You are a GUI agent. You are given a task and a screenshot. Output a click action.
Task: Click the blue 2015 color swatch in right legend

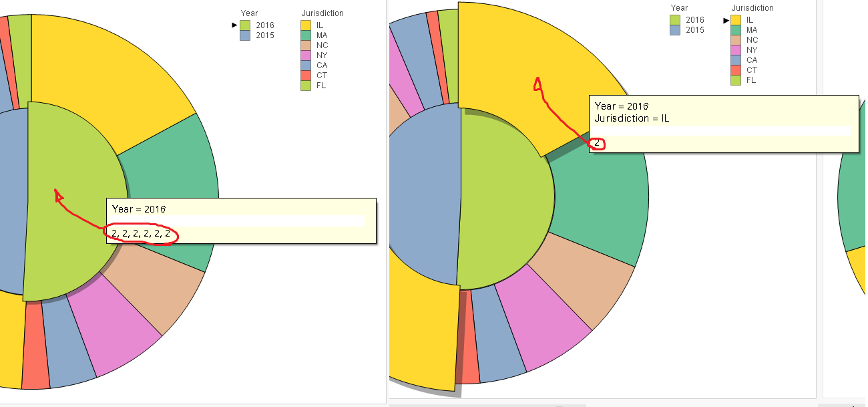pos(674,30)
